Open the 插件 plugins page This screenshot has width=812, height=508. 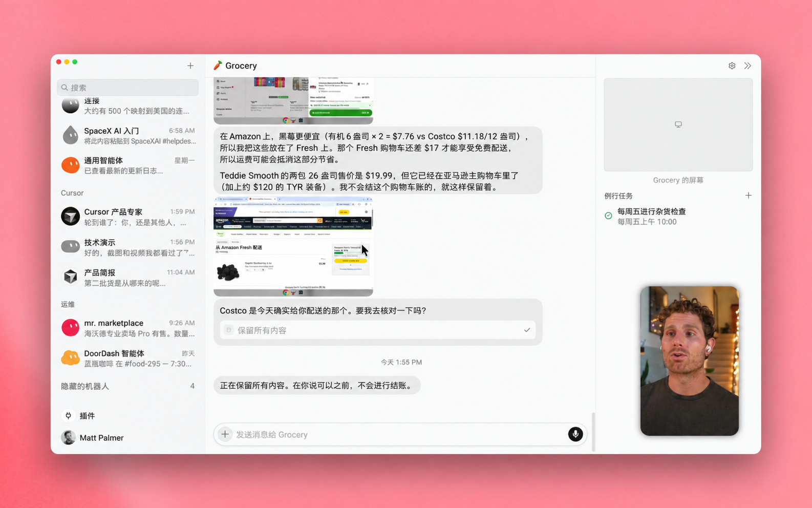point(87,415)
